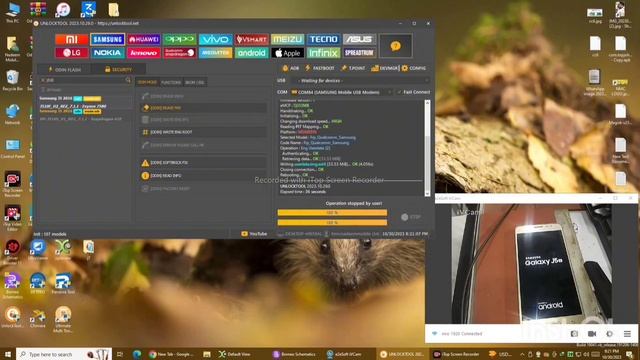Switch to the third sub-tab beside Functions
The height and width of the screenshot is (360, 640).
(x=194, y=82)
